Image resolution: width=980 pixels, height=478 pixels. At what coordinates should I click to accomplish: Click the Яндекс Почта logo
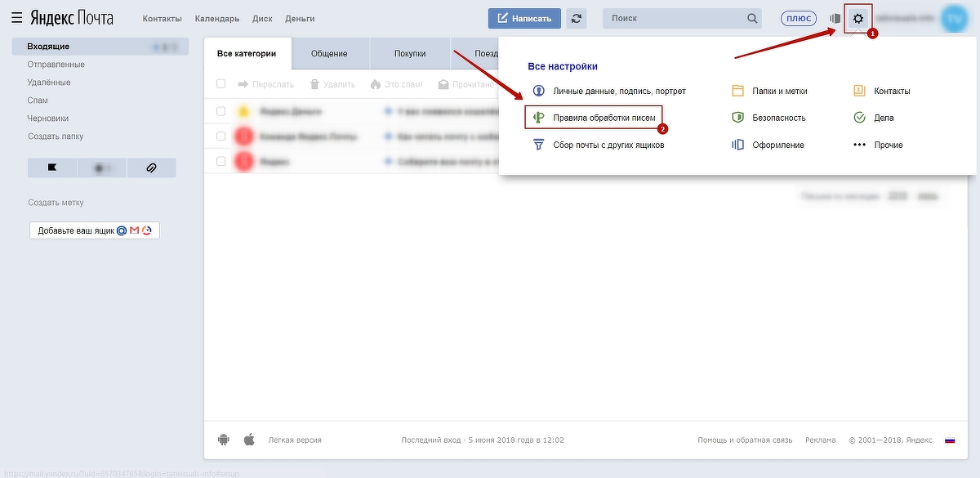coord(72,18)
